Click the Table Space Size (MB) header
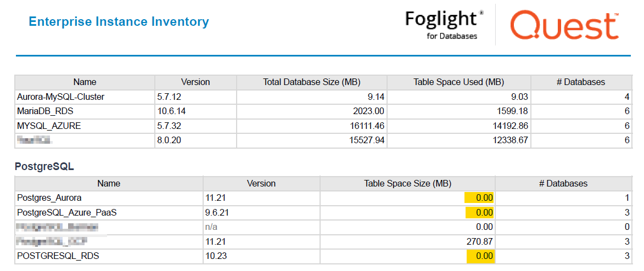The image size is (644, 271). point(407,184)
